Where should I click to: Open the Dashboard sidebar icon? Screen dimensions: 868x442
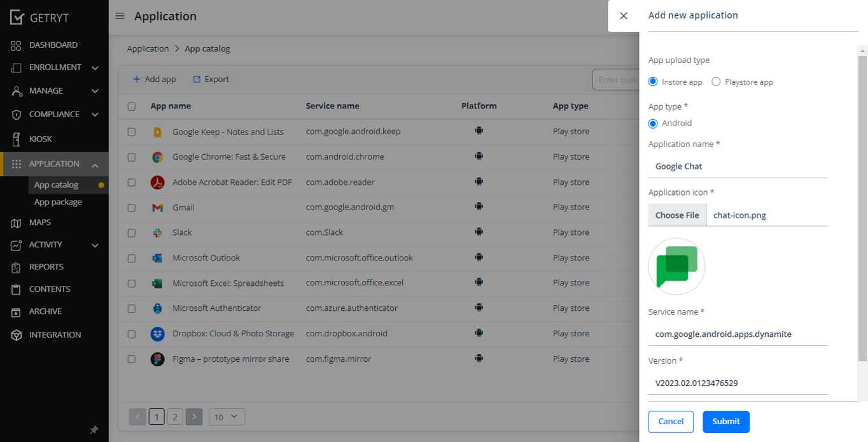[17, 45]
